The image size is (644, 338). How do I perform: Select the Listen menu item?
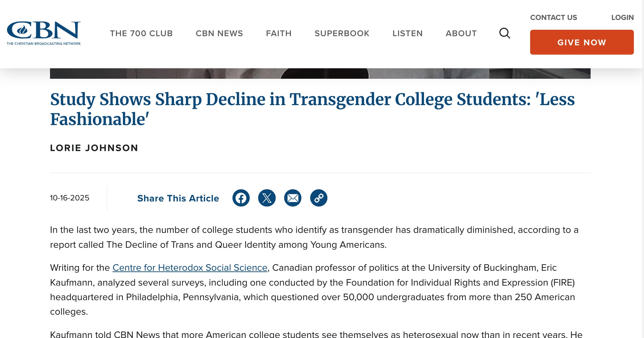(x=407, y=33)
